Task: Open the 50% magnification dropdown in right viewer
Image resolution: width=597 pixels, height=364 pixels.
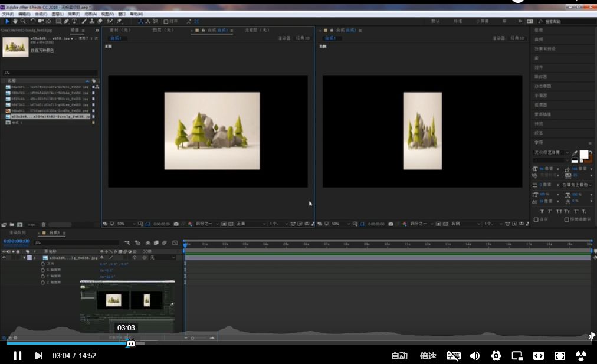Action: [341, 224]
